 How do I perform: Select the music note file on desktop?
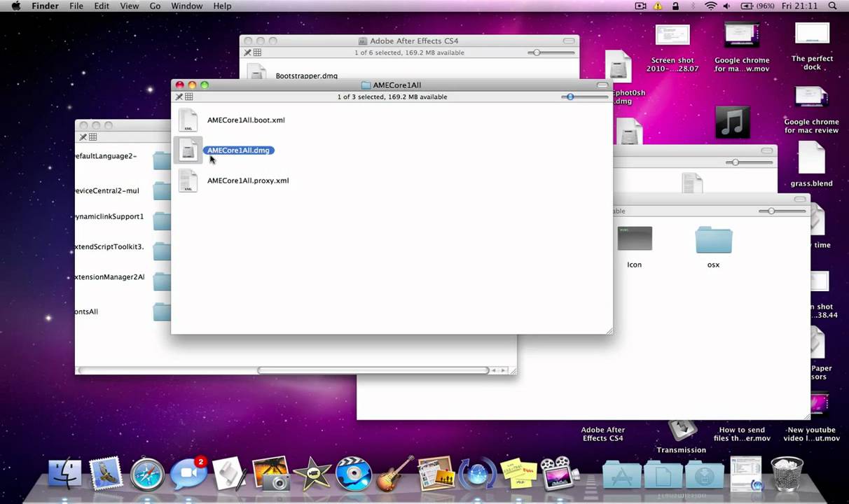[x=733, y=122]
